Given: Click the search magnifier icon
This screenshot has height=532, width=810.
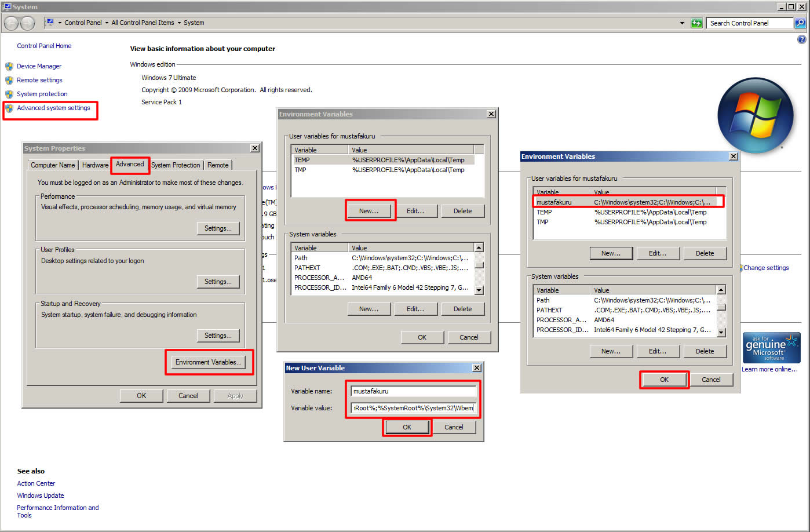Looking at the screenshot, I should click(800, 23).
